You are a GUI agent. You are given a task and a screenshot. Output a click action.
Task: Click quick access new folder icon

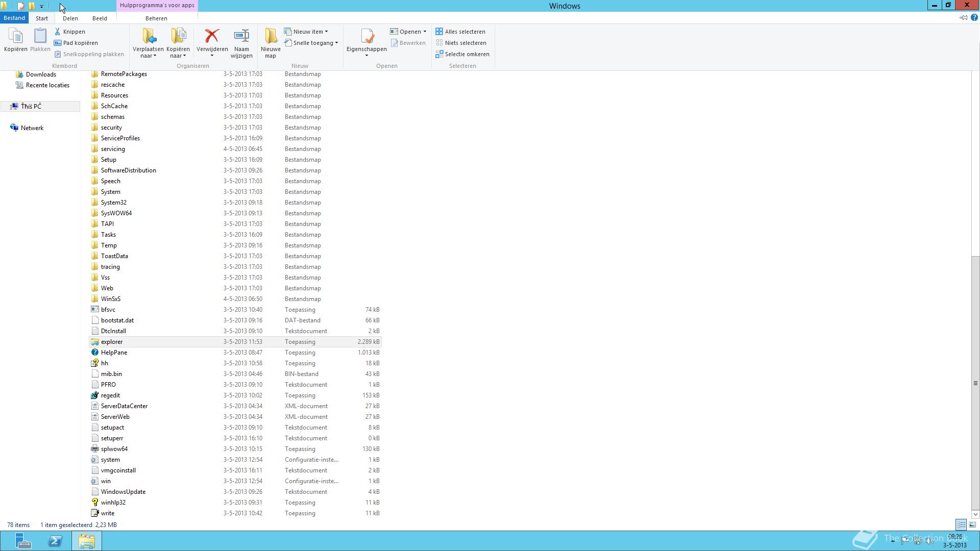click(x=32, y=6)
